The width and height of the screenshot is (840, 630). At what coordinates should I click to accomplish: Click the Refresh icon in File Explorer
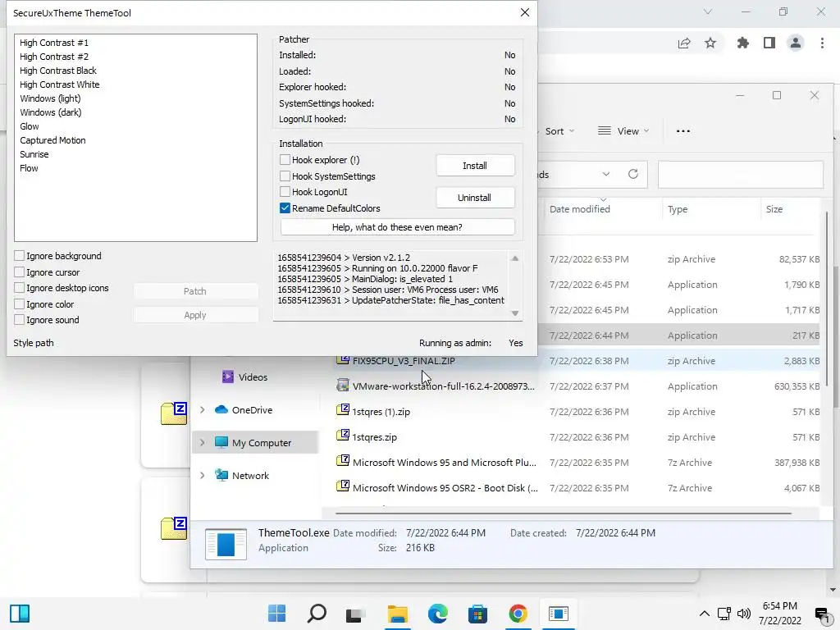633,174
